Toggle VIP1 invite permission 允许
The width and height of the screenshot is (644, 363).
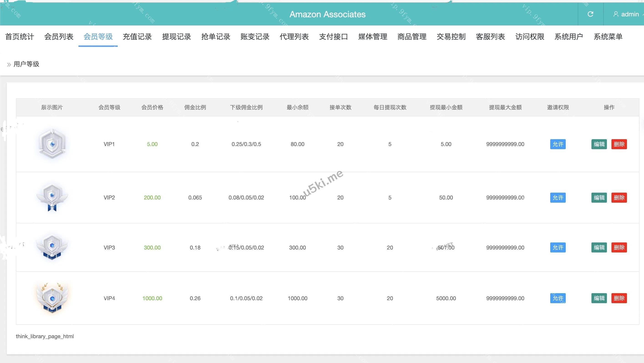[x=558, y=144]
